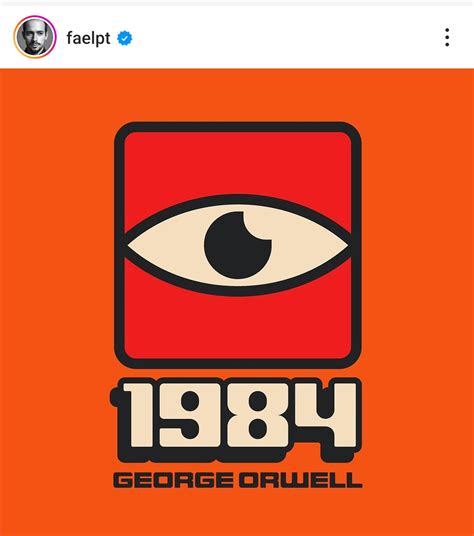Click the empty white header beside the username

pyautogui.click(x=284, y=37)
